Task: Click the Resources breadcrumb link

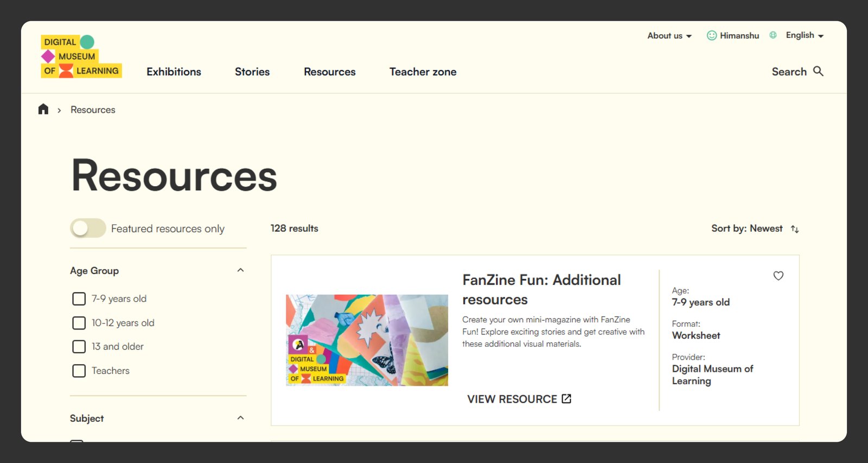Action: coord(93,110)
